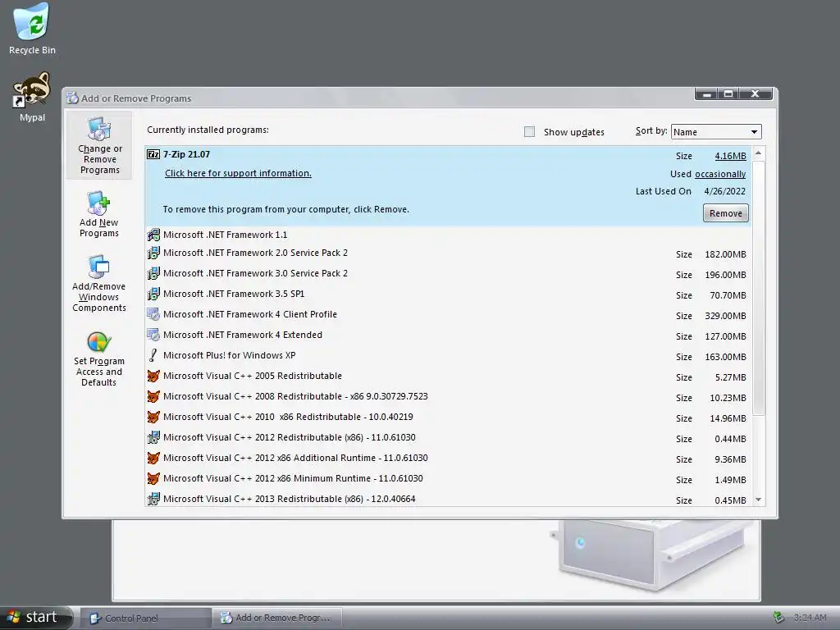
Task: Launch the Mypal browser shortcut
Action: click(x=32, y=97)
